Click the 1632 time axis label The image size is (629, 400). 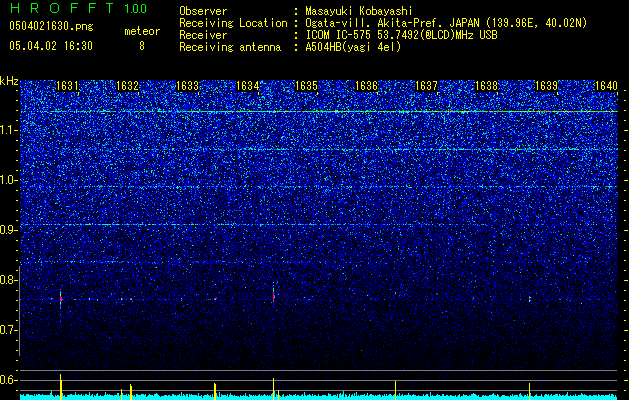127,86
